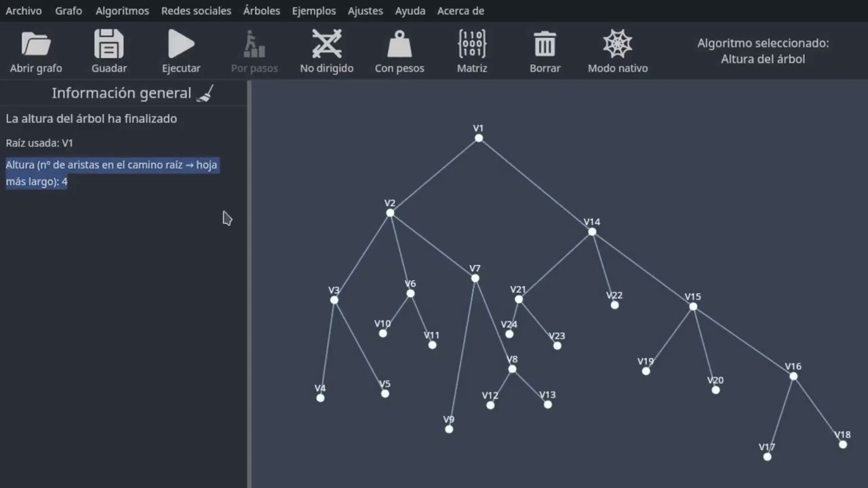Click the highlighted Altura result text
The height and width of the screenshot is (488, 868).
112,174
